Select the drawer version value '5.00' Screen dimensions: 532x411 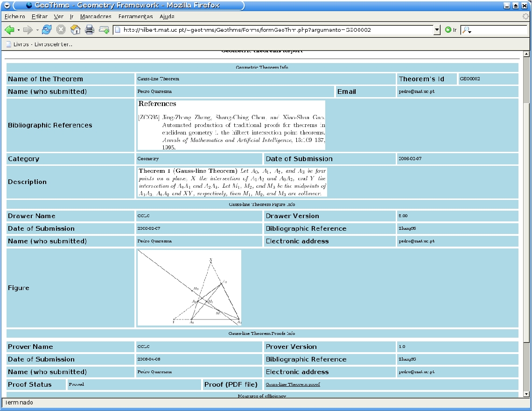coord(403,216)
